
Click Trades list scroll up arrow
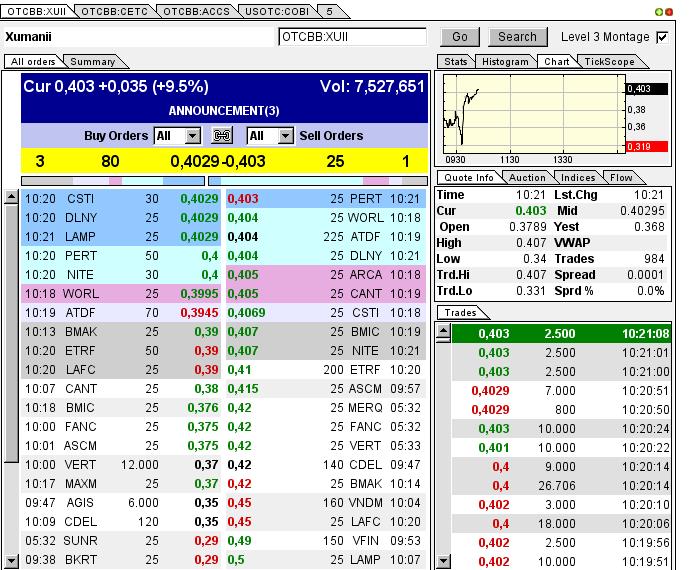443,331
